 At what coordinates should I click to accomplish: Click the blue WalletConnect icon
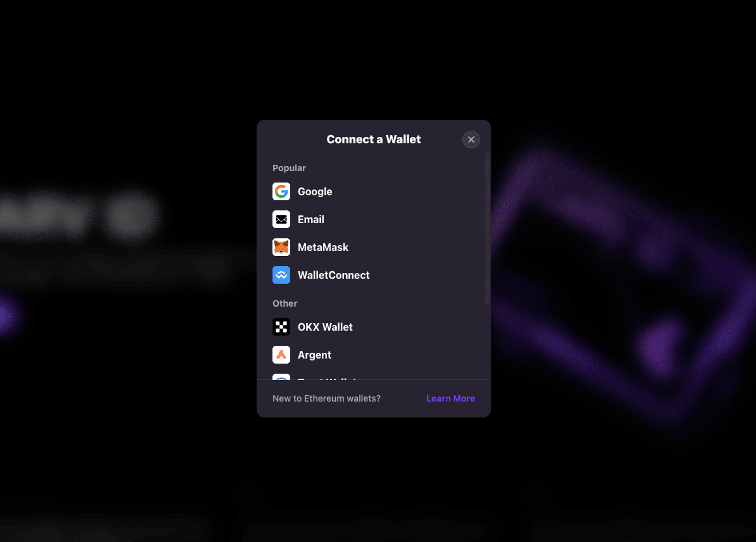(281, 275)
